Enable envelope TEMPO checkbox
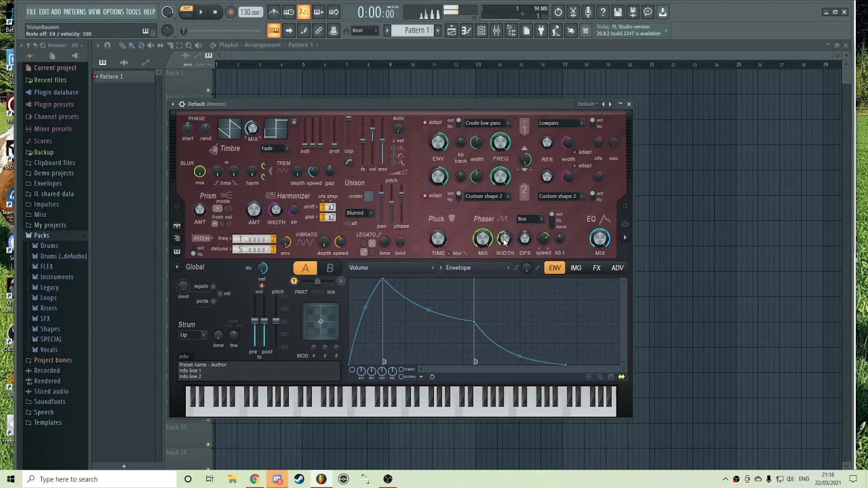The image size is (868, 488). tap(401, 369)
